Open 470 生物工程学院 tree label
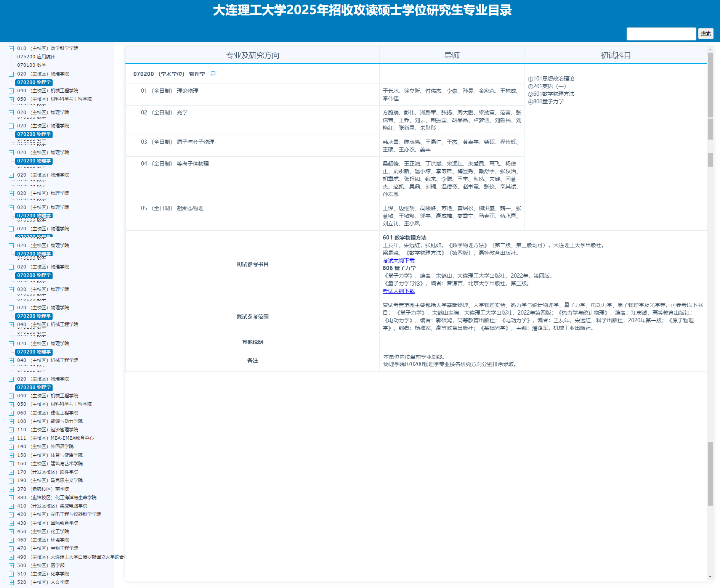This screenshot has height=588, width=720. [47, 548]
